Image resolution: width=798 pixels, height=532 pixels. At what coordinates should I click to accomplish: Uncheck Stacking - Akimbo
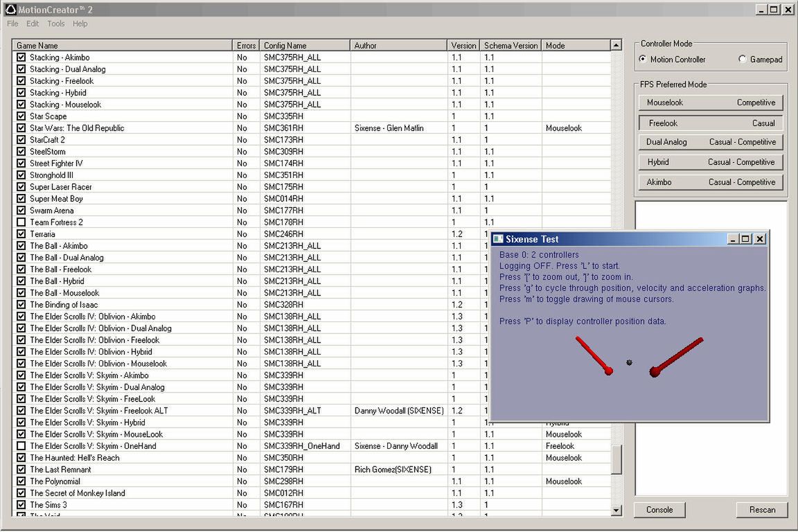(21, 57)
